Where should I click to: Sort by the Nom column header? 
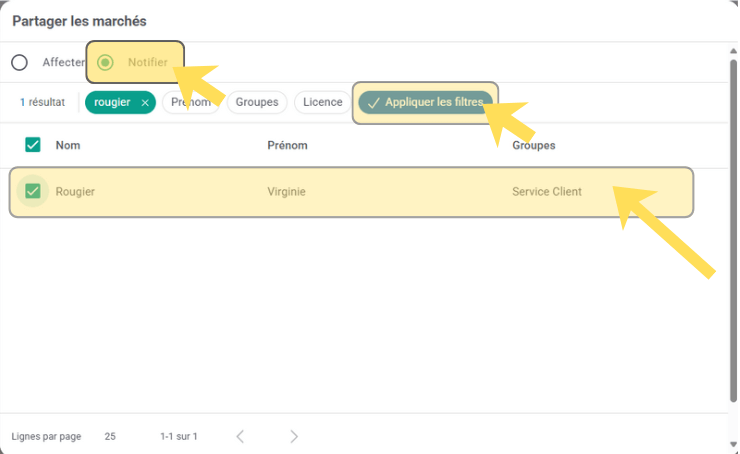click(x=68, y=145)
